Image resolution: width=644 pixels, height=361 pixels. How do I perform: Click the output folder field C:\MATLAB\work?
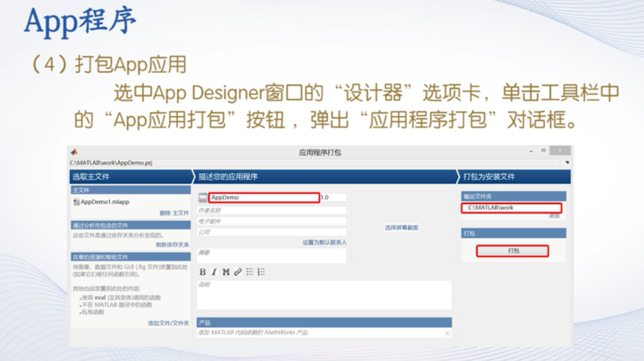512,208
